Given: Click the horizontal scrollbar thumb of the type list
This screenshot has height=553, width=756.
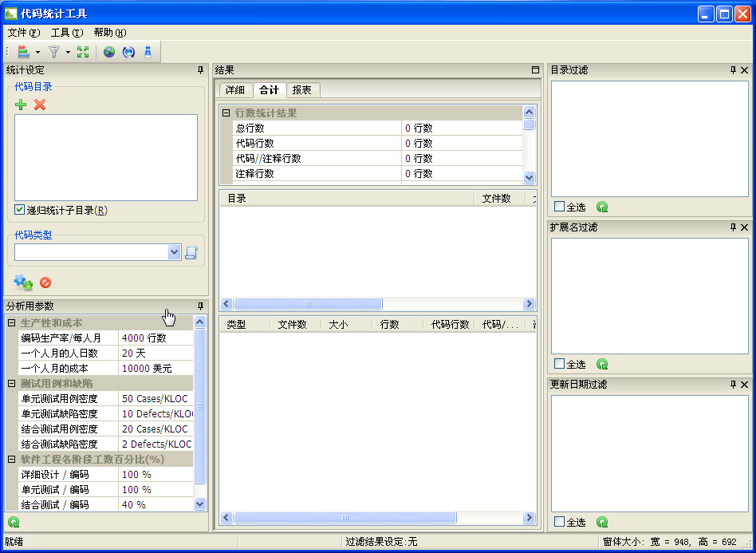Looking at the screenshot, I should coord(345,518).
